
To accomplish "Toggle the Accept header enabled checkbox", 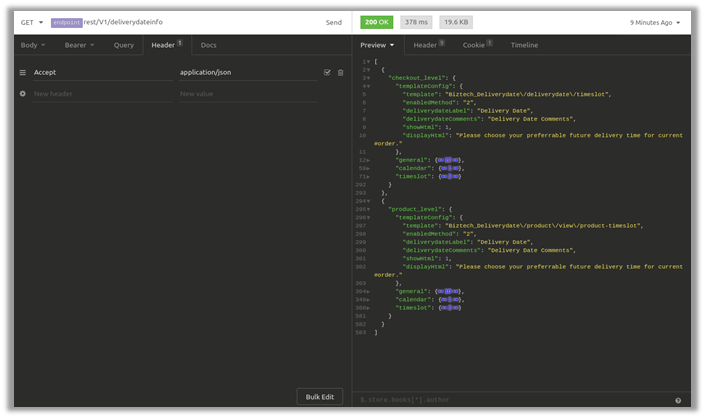I will [x=327, y=73].
